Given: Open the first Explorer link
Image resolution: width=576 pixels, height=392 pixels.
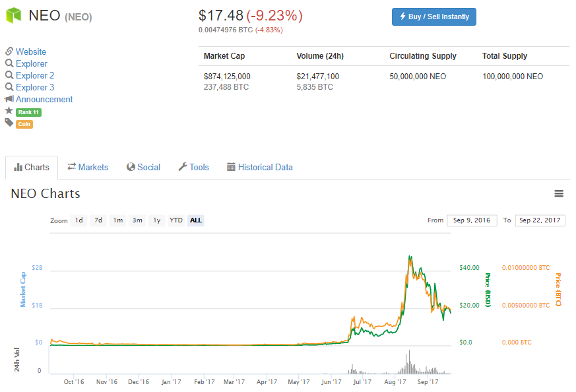Looking at the screenshot, I should [x=32, y=63].
